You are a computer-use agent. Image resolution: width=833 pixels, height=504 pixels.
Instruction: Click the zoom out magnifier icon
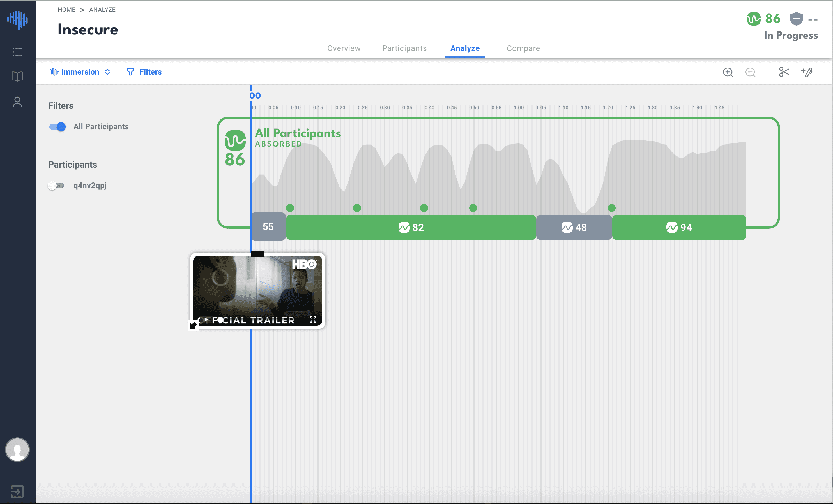coord(750,72)
